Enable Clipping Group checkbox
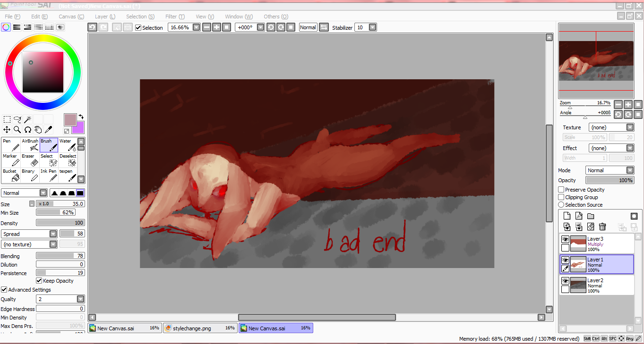Viewport: 644px width, 344px height. (561, 197)
